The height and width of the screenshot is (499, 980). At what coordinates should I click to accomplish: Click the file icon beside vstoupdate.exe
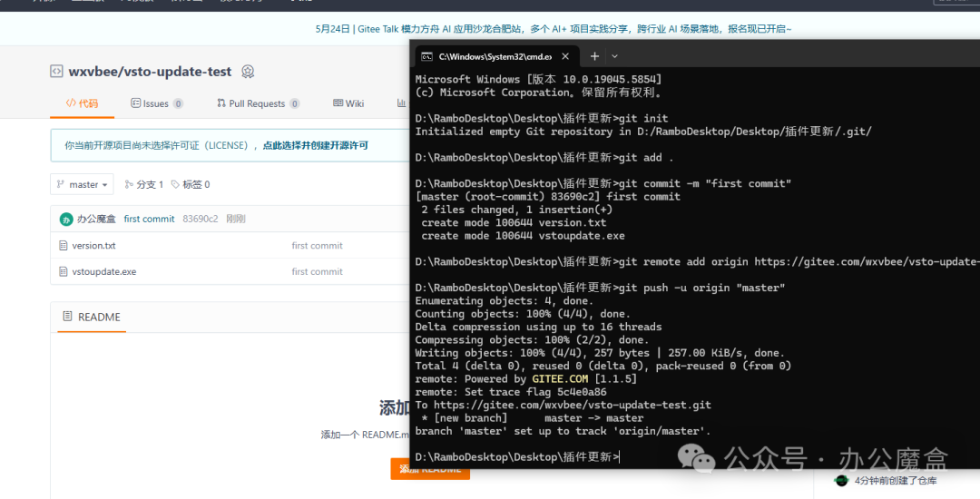63,271
